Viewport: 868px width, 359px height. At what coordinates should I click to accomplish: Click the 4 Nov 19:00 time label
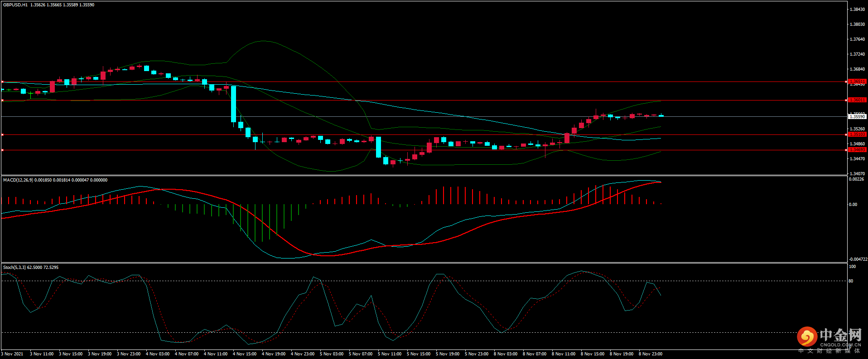click(274, 354)
